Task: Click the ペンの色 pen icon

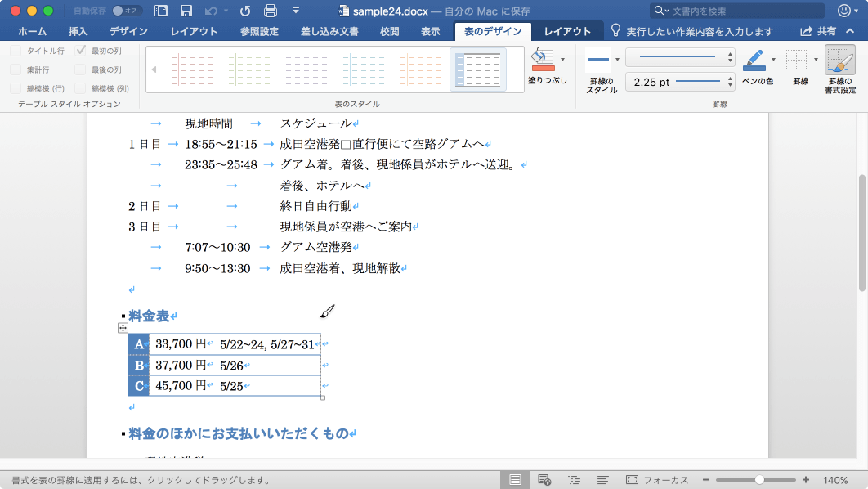Action: [754, 60]
